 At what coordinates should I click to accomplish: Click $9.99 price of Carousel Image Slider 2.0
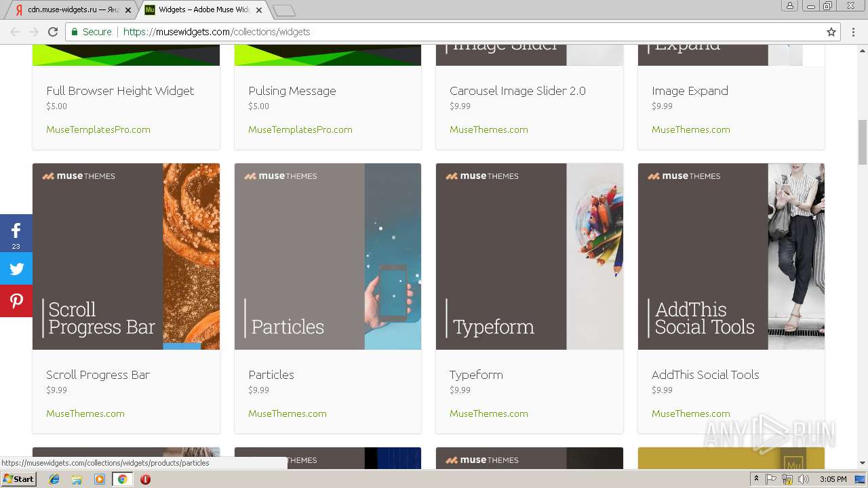(x=460, y=106)
